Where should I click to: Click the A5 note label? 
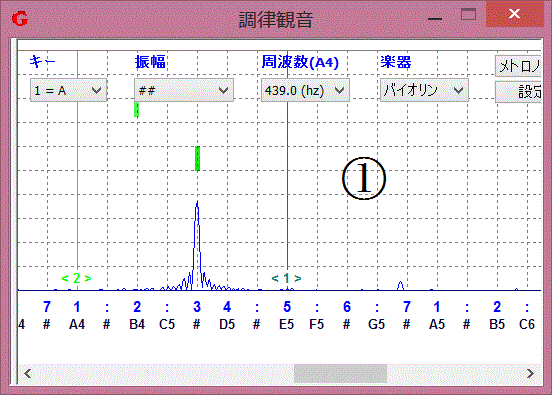coord(437,324)
